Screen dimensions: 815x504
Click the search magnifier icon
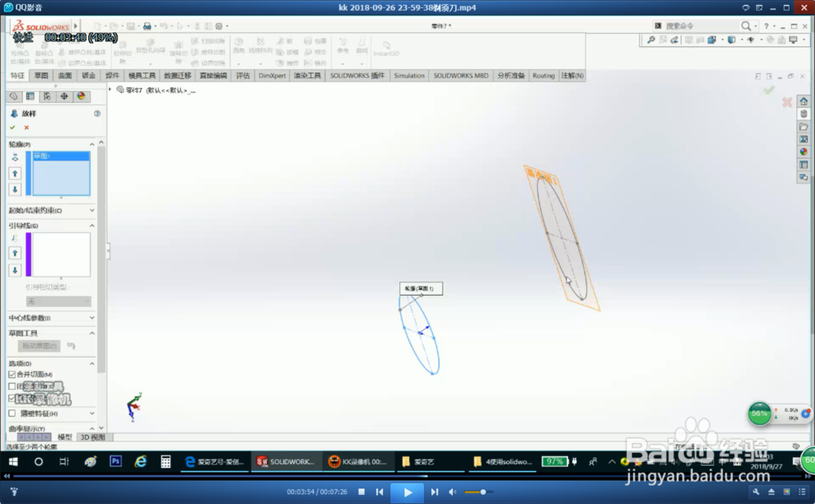click(746, 26)
